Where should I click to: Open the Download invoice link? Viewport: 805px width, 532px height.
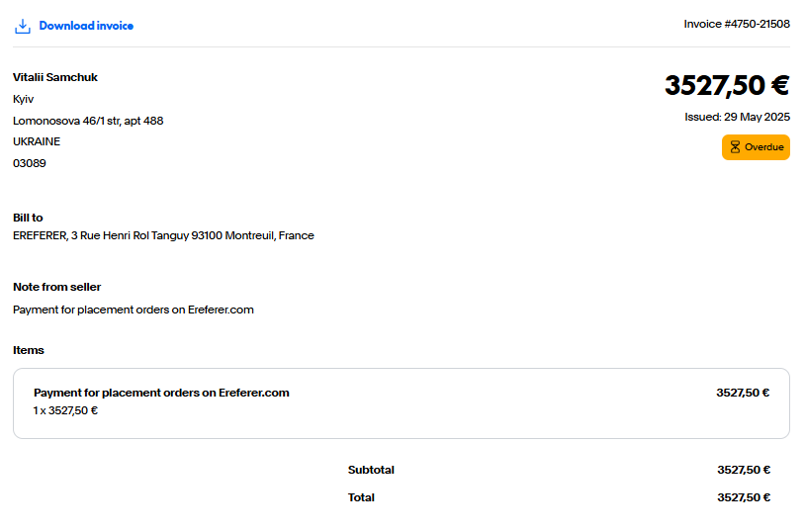(86, 26)
